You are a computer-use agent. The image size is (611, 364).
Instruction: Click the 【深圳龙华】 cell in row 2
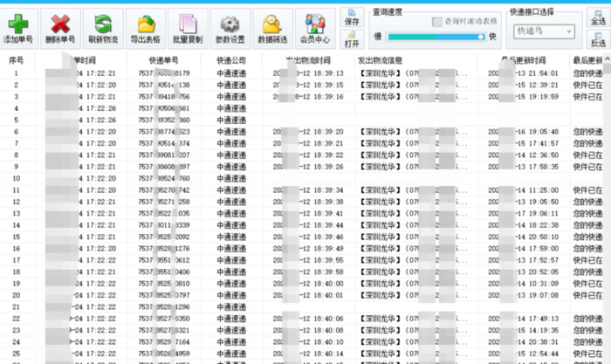pyautogui.click(x=380, y=85)
